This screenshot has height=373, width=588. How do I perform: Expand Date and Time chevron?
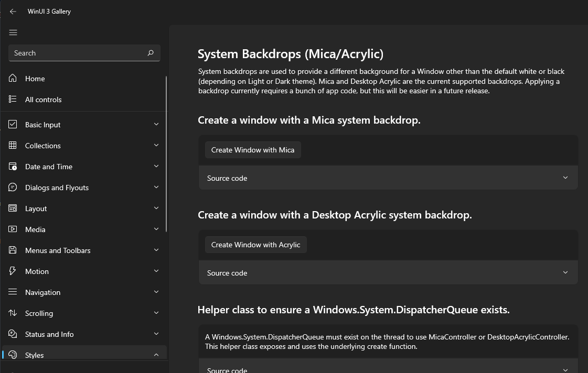click(156, 166)
